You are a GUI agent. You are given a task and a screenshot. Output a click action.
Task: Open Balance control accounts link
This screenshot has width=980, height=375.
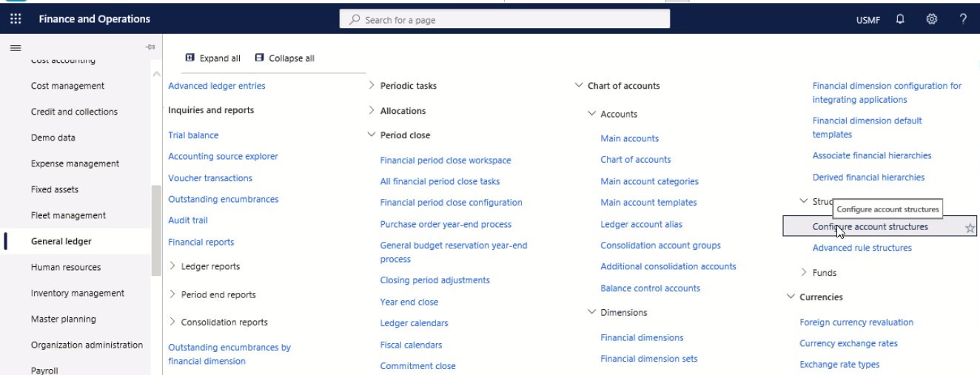click(x=651, y=288)
